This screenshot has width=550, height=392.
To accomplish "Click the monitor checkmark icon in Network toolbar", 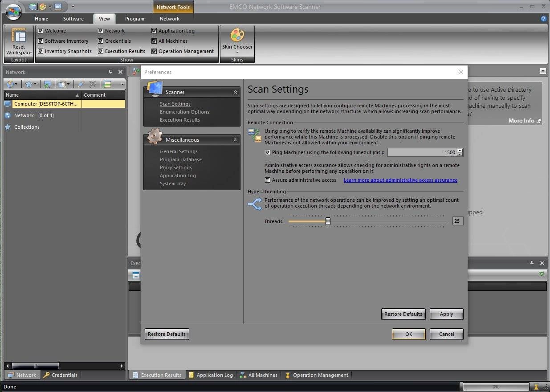I will click(x=47, y=84).
